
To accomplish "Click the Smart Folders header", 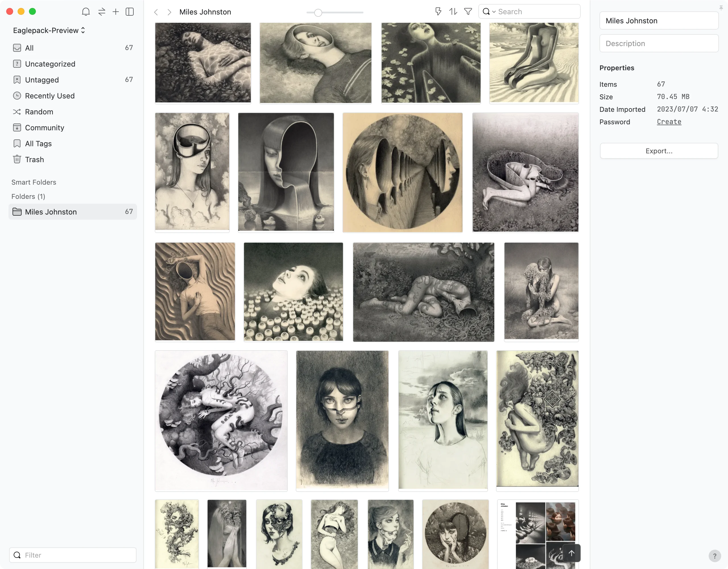I will click(34, 182).
